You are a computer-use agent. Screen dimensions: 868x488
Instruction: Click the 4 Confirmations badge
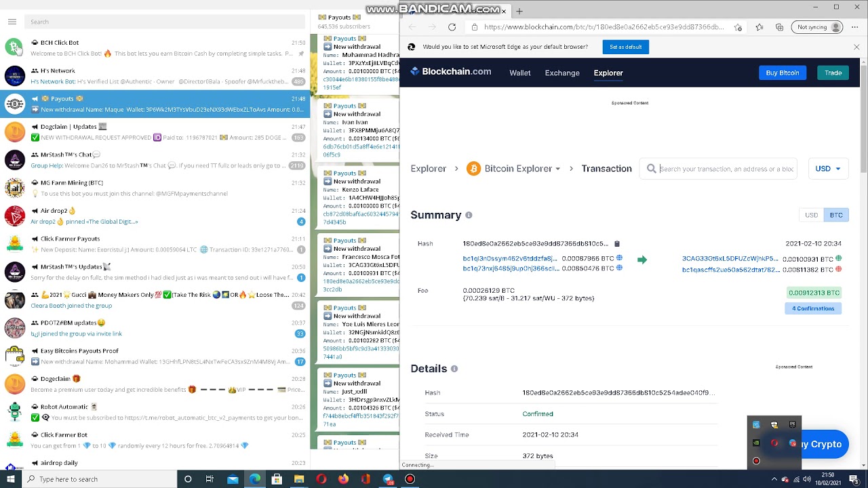(813, 308)
